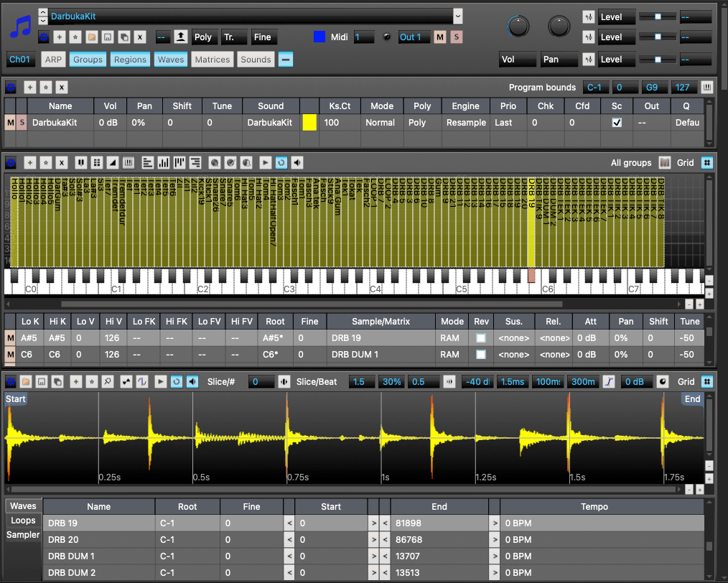Click the upload arrow icon next to Poly
This screenshot has height=583, width=728.
click(181, 37)
